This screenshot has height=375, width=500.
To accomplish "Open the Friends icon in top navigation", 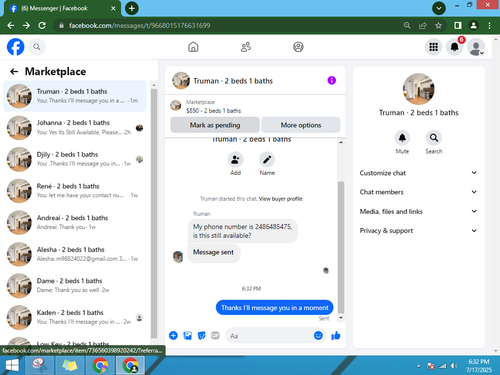I will pos(246,47).
